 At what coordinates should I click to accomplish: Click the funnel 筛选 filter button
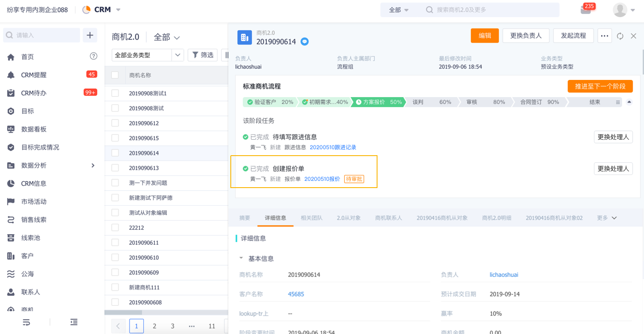pyautogui.click(x=203, y=55)
